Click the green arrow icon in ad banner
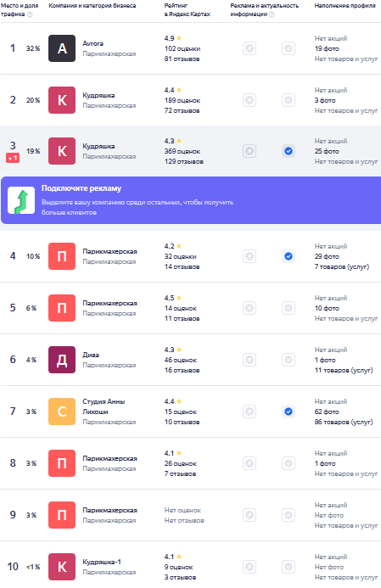 pos(21,200)
